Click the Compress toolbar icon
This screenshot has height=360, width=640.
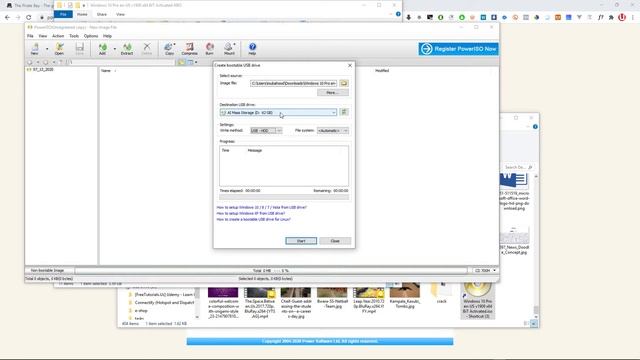(189, 49)
